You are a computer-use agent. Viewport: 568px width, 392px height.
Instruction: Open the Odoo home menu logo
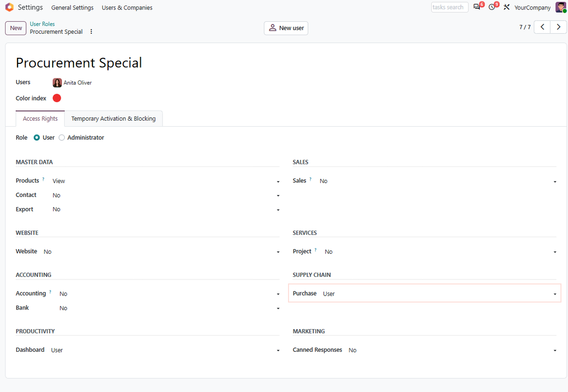pyautogui.click(x=10, y=7)
